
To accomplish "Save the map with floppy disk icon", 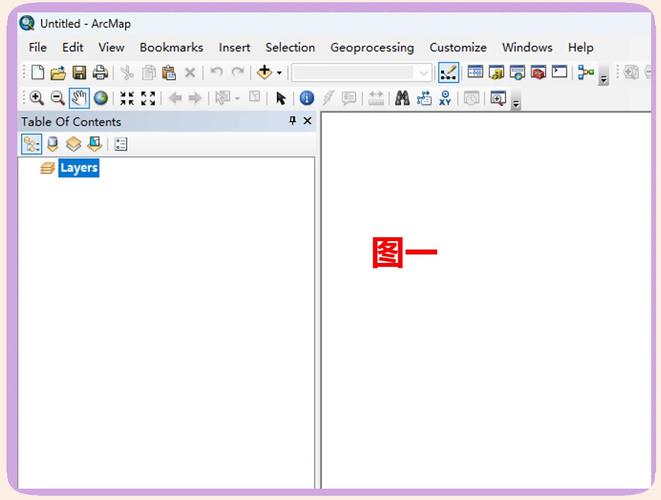I will pyautogui.click(x=79, y=73).
